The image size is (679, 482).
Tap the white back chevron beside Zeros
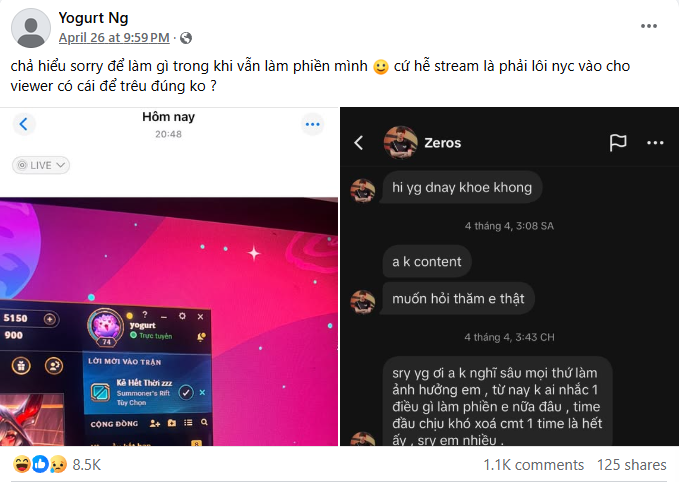(x=359, y=142)
